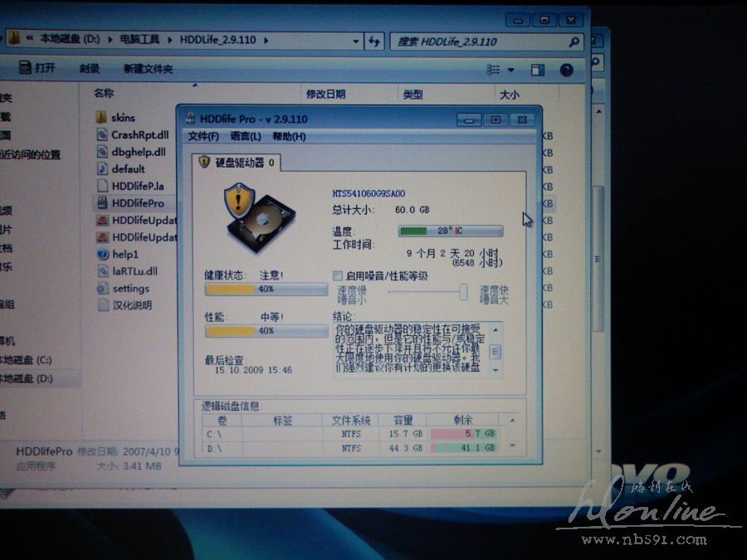Screen dimensions: 747x560
Task: Click the HTS541060G9SA00 drive model text
Action: tap(369, 193)
